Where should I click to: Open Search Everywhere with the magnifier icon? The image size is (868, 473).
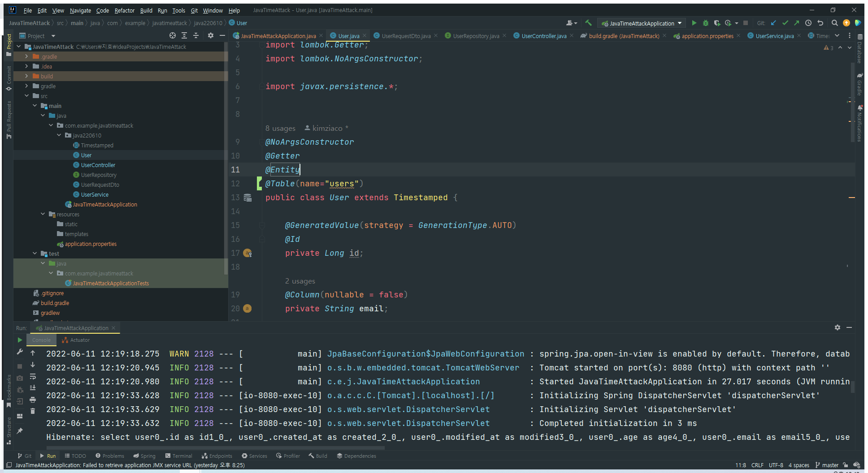[x=834, y=23]
